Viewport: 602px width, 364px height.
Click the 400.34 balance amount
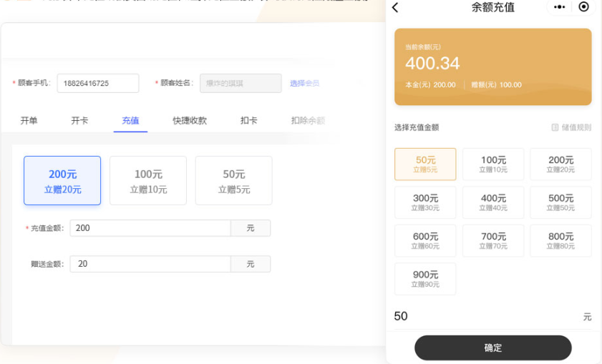click(432, 63)
